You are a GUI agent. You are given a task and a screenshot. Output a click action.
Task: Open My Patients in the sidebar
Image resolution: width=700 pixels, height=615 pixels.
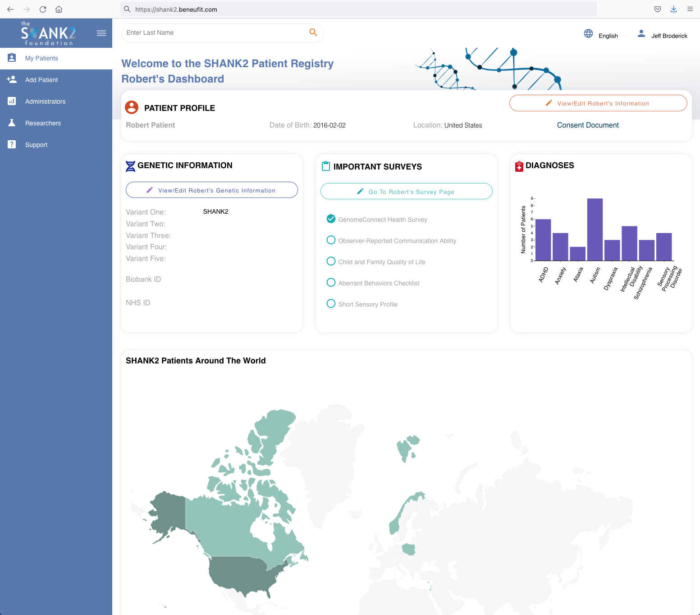pos(41,58)
